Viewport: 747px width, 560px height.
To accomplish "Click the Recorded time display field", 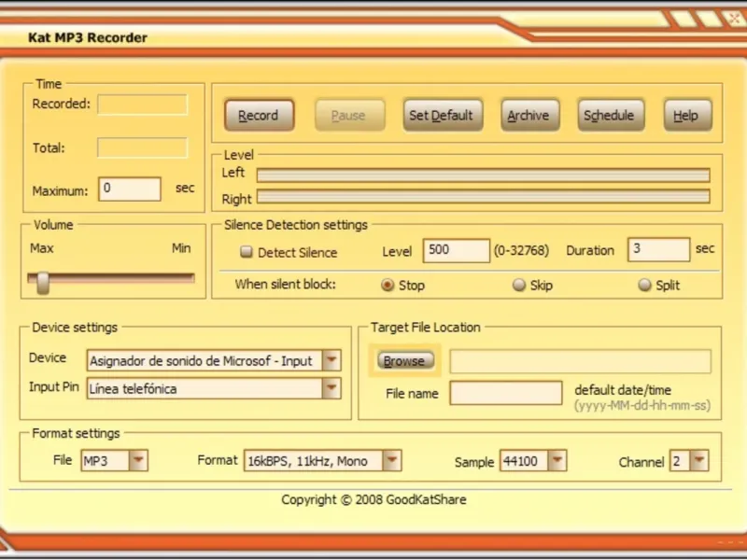I will tap(143, 105).
